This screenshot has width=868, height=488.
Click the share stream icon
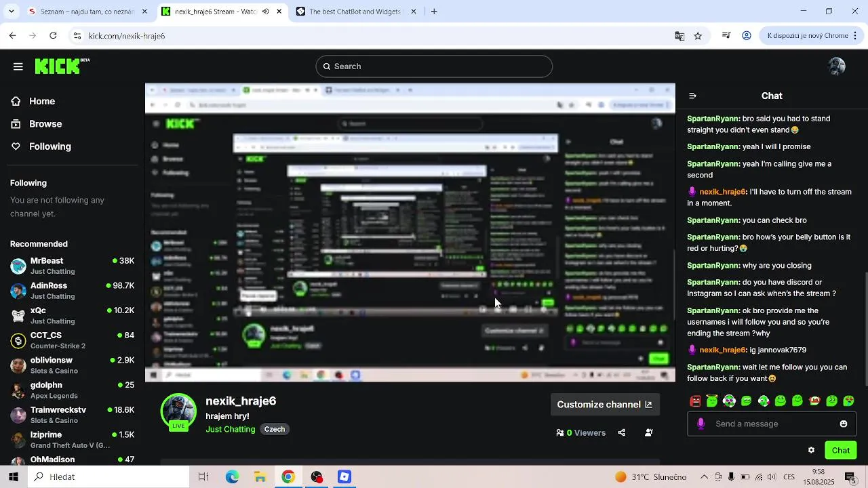(622, 432)
